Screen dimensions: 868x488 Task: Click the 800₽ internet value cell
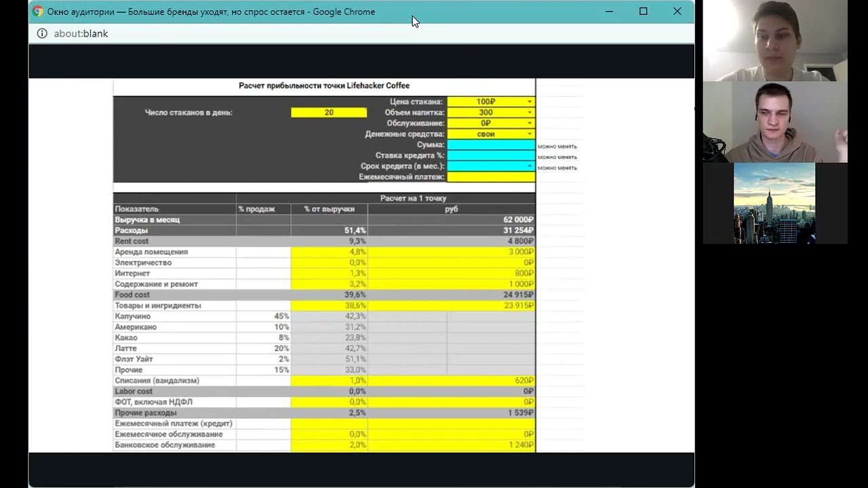tap(452, 274)
